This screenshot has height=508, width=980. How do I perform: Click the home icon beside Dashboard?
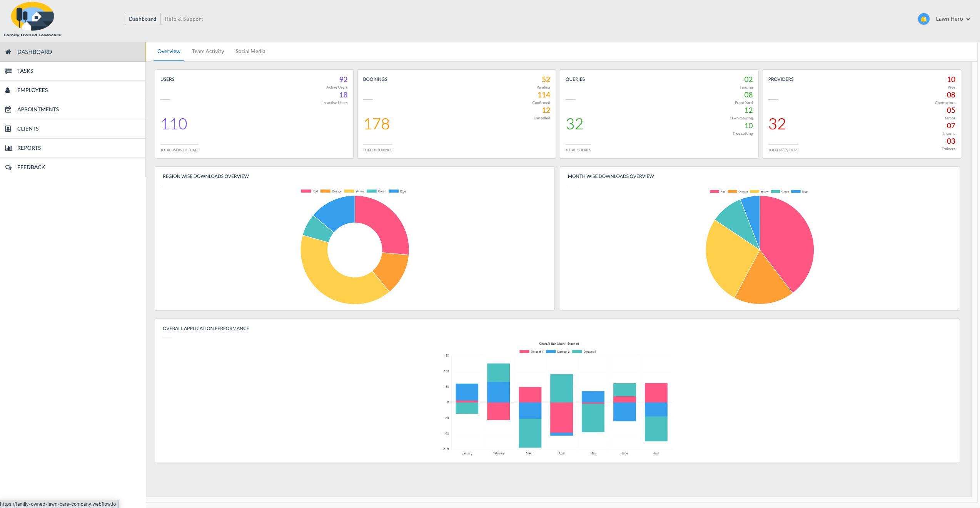[8, 52]
